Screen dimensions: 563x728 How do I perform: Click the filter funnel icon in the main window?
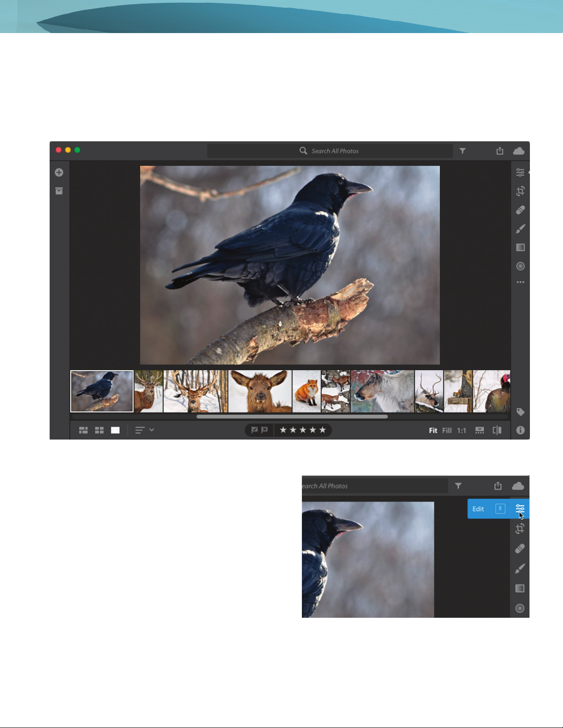click(463, 151)
